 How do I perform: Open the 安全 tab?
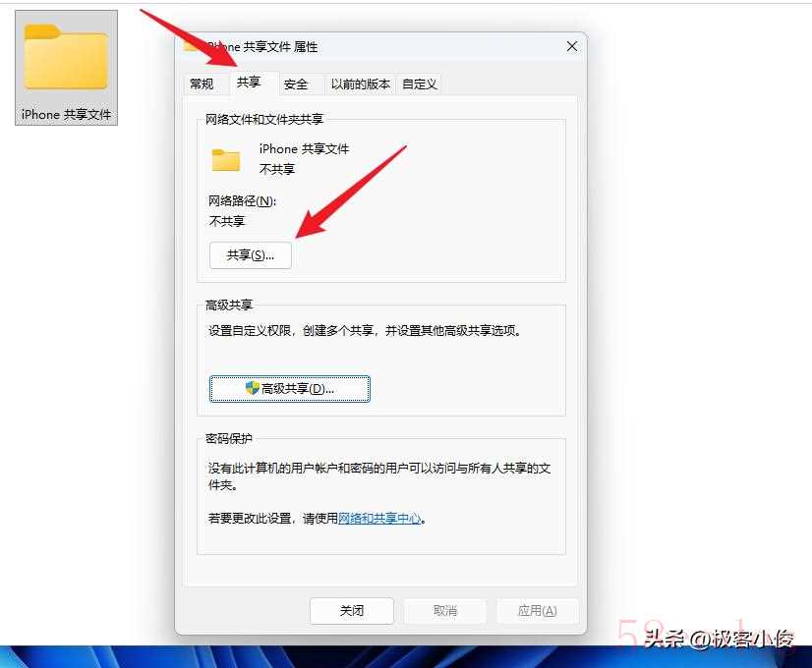pyautogui.click(x=296, y=83)
